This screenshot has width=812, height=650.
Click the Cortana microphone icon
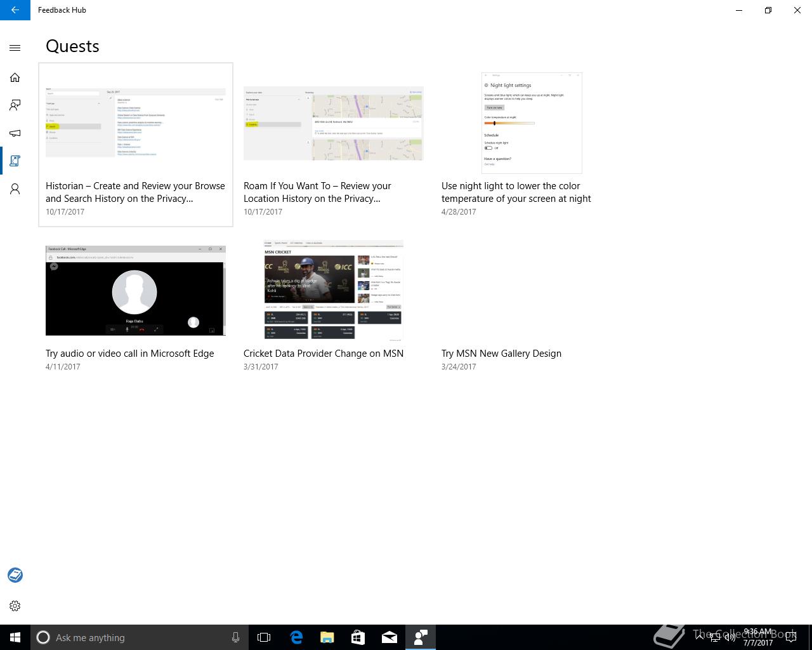click(235, 637)
